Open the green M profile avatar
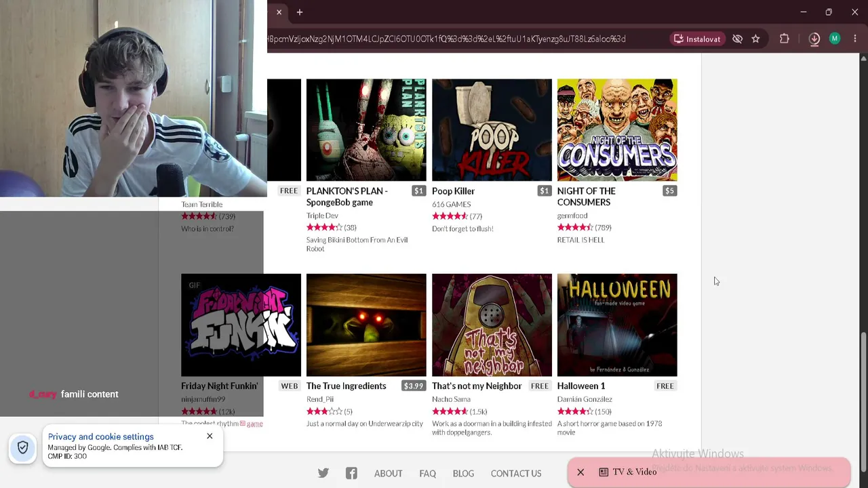The width and height of the screenshot is (868, 488). coord(835,39)
